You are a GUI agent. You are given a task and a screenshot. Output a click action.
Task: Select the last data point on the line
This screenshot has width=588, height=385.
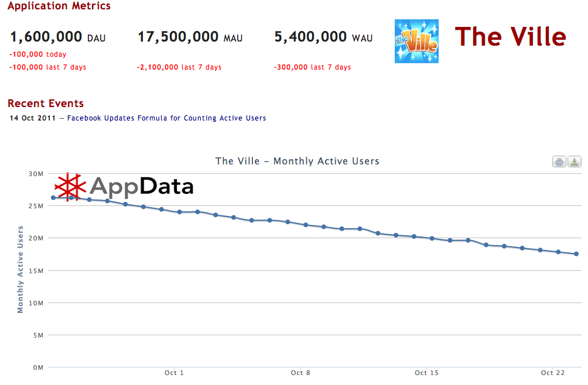576,254
